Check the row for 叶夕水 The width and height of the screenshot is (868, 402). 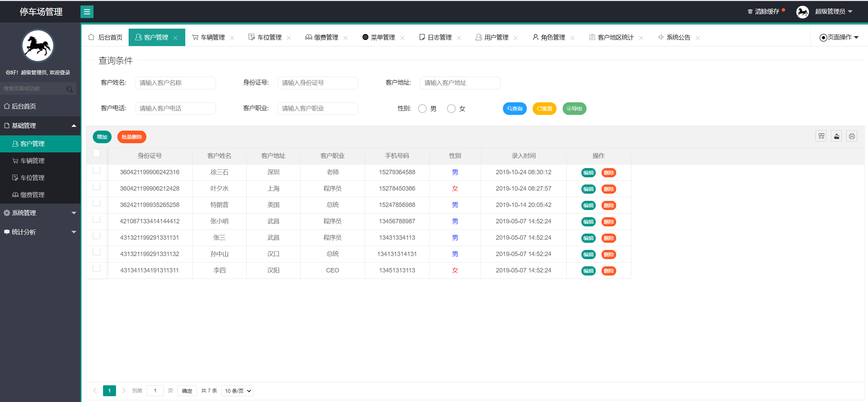[97, 187]
